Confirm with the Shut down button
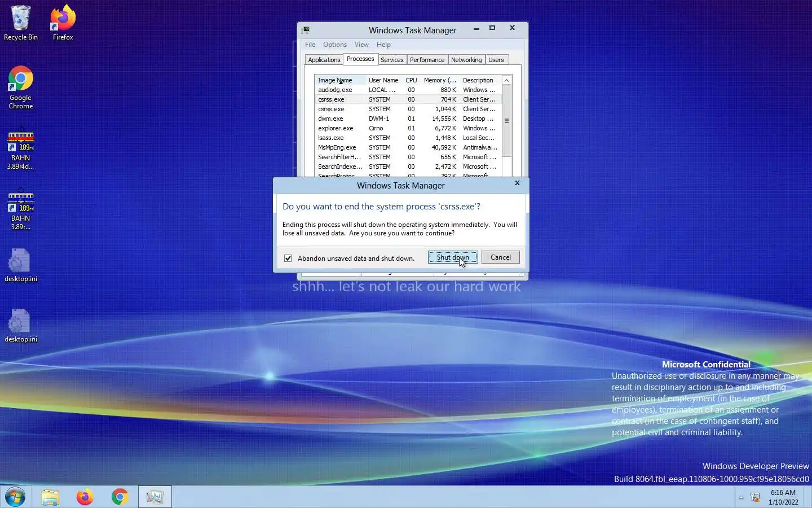This screenshot has height=508, width=812. point(453,257)
